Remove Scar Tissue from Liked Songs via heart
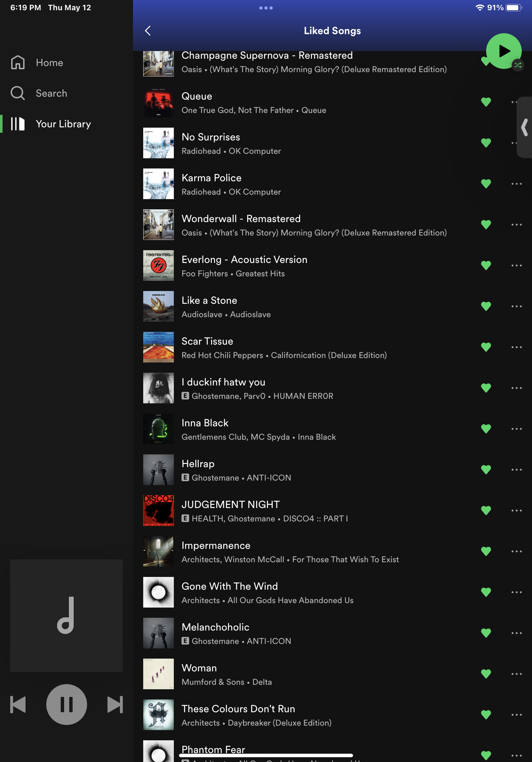Image resolution: width=532 pixels, height=762 pixels. [x=485, y=347]
